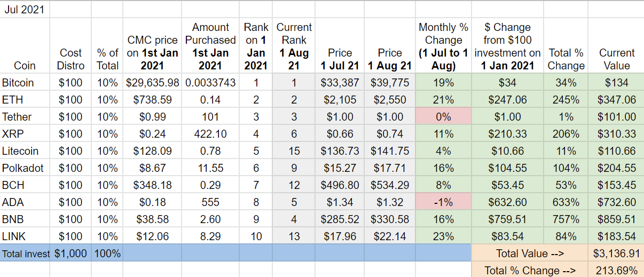Select LINK amount purchased '8.29'
This screenshot has height=277, width=644.
coord(210,236)
